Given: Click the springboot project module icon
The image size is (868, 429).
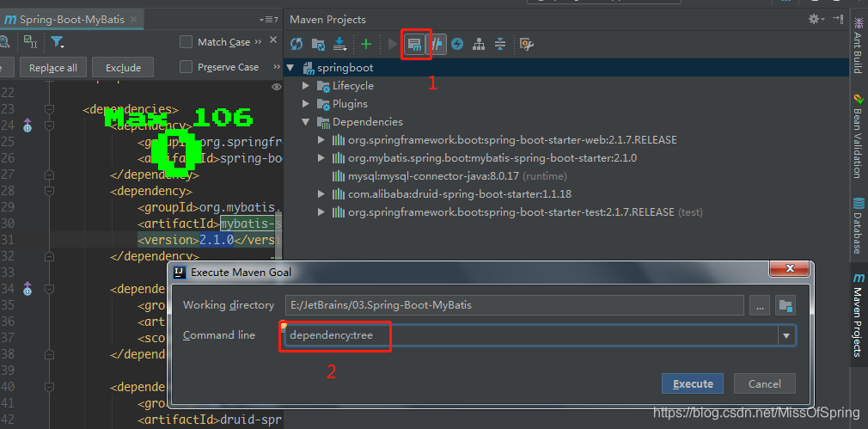Looking at the screenshot, I should point(309,68).
